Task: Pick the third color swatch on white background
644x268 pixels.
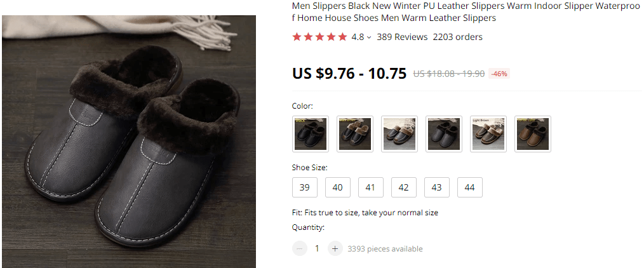Action: click(399, 134)
